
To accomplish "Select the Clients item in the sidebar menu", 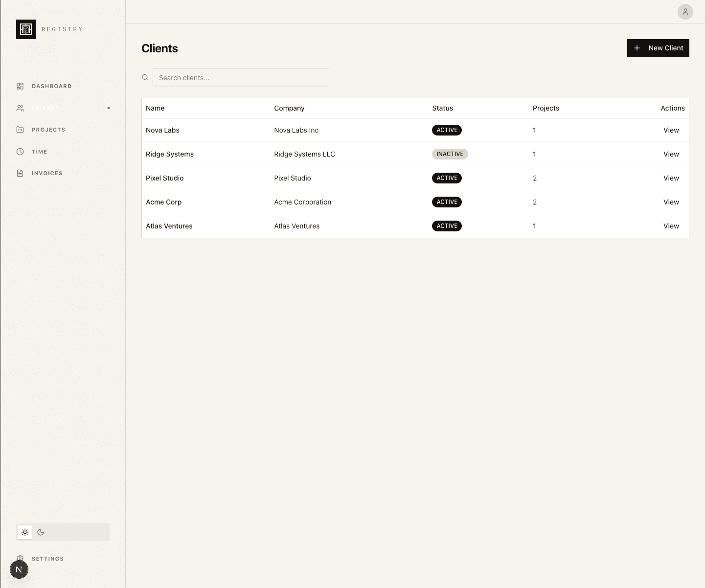I will click(x=45, y=108).
